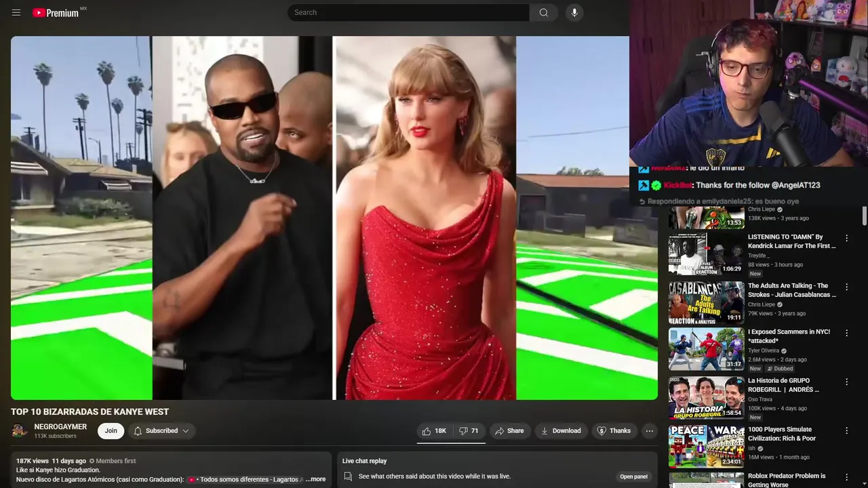
Task: Click Dubbed badge on Scammers video
Action: pos(780,369)
